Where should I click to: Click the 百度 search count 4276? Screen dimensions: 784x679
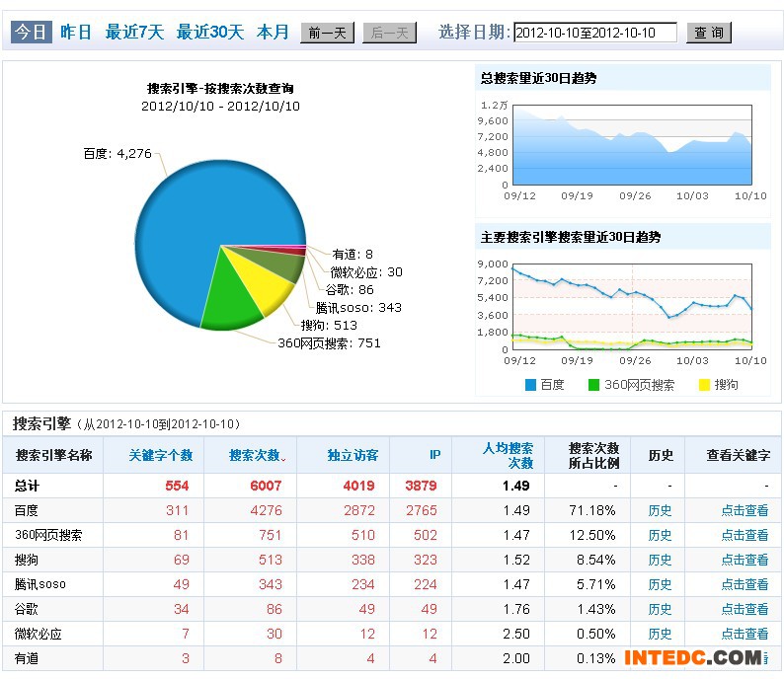tap(266, 510)
